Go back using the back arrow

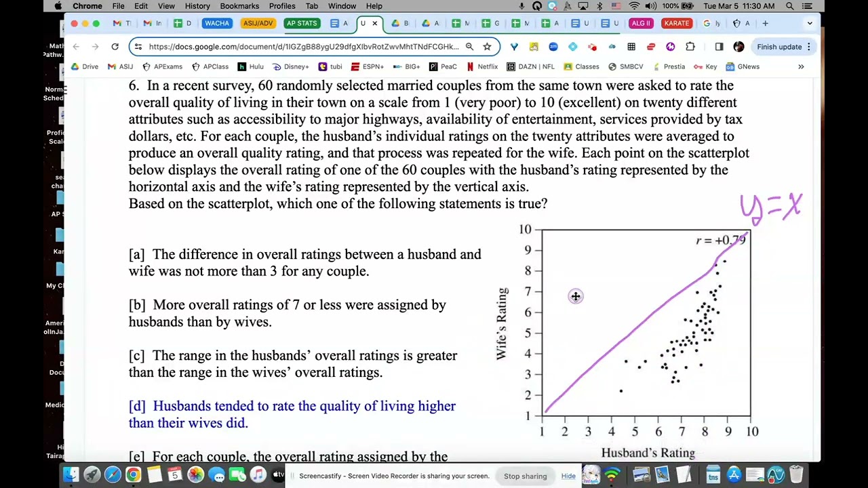(x=76, y=47)
